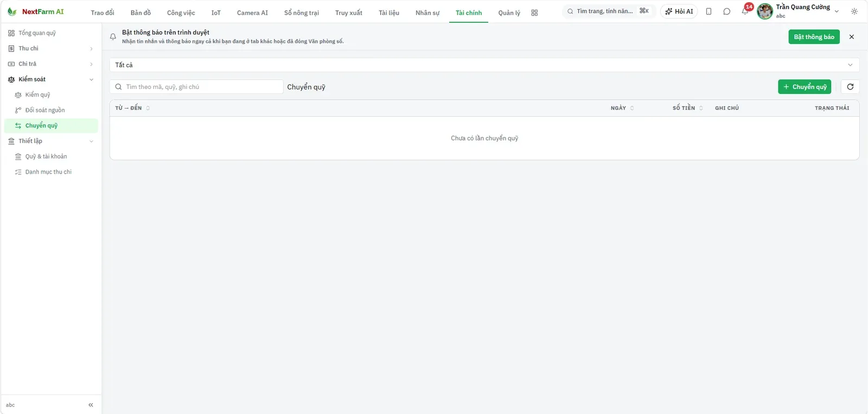Open the Quản lý tab
Image resolution: width=868 pixels, height=414 pixels.
[x=509, y=12]
